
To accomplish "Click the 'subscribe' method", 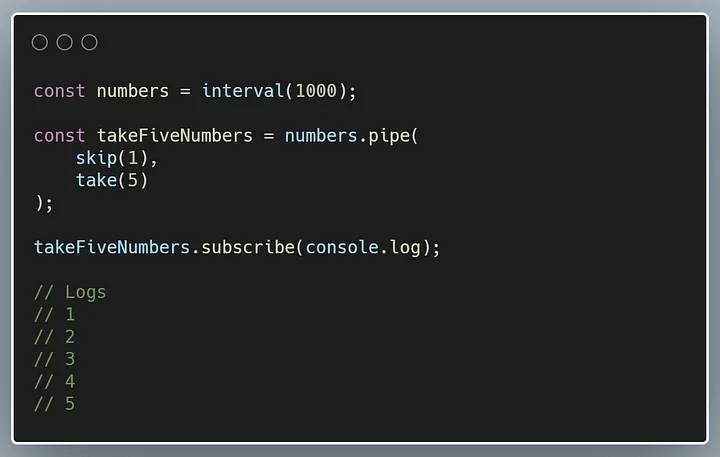I will tap(248, 247).
